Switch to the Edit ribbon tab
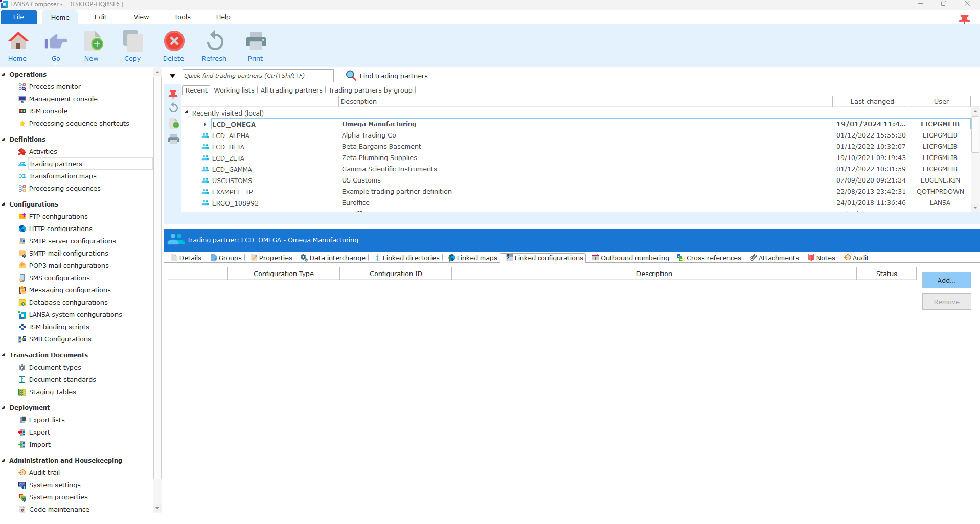The height and width of the screenshot is (524, 980). point(101,17)
